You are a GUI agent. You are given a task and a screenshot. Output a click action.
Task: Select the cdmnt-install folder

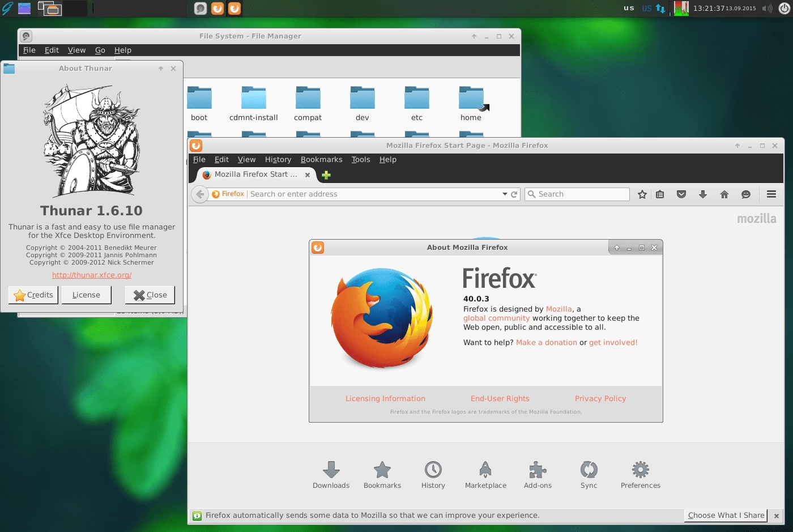[x=254, y=103]
